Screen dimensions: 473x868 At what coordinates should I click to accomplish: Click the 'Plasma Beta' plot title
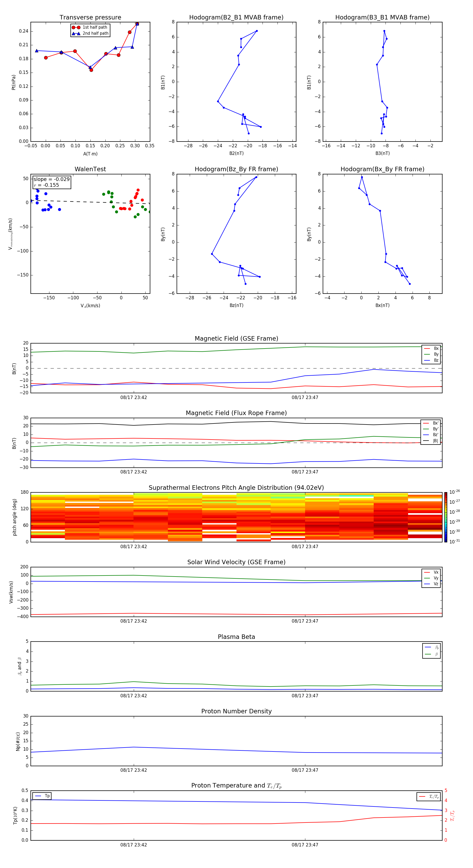pyautogui.click(x=236, y=637)
